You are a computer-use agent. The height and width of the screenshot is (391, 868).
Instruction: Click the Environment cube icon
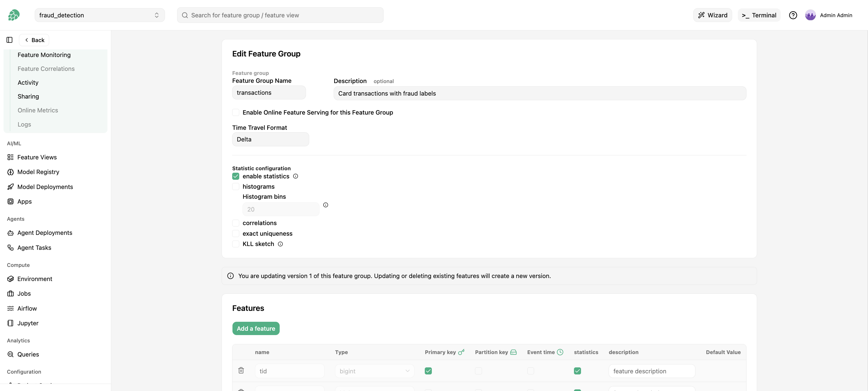(11, 279)
